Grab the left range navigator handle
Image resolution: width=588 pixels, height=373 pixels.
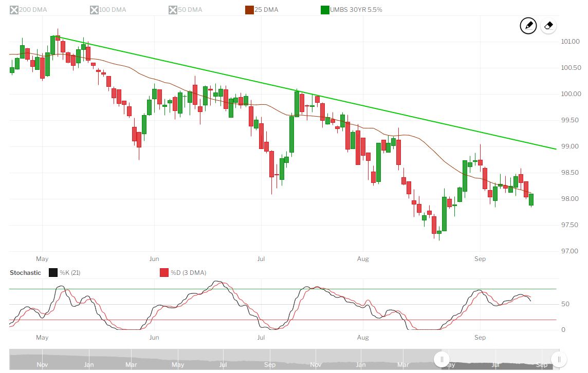click(442, 360)
